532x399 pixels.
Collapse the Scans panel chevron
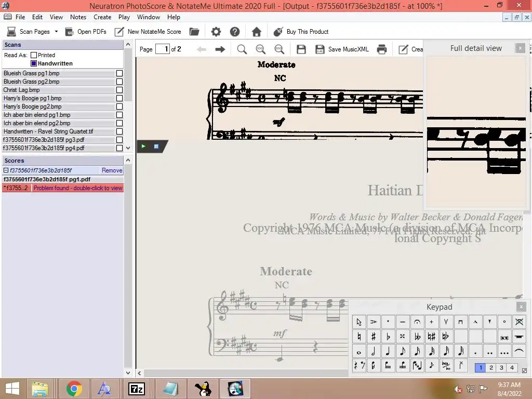click(128, 45)
